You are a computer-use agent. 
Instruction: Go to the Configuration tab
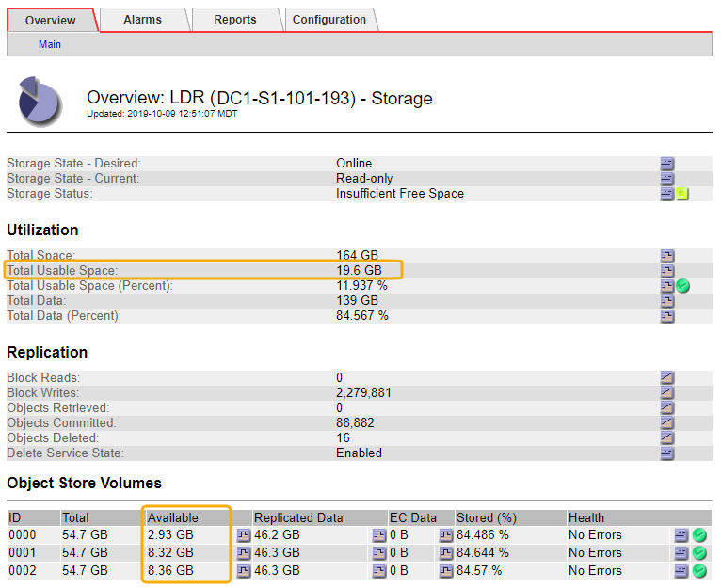click(329, 20)
